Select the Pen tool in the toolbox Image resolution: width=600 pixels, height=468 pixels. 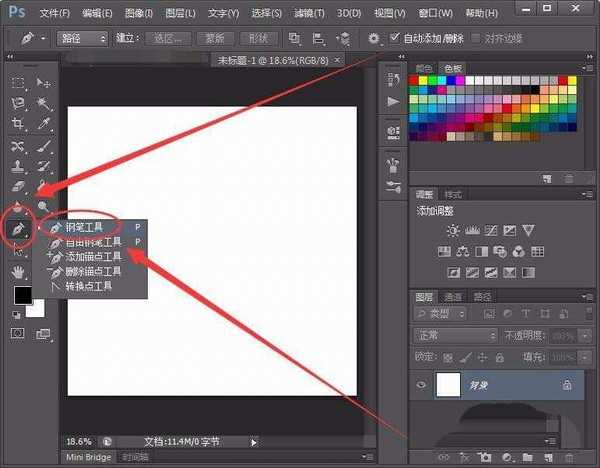[18, 229]
